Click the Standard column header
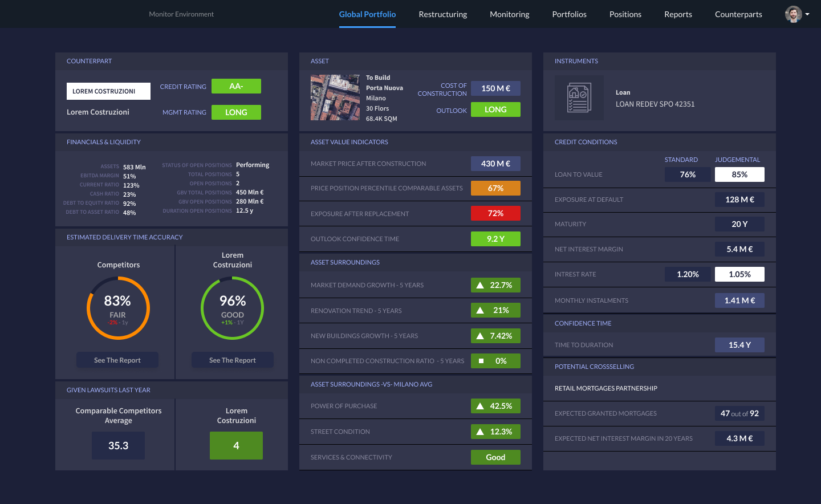 [681, 160]
